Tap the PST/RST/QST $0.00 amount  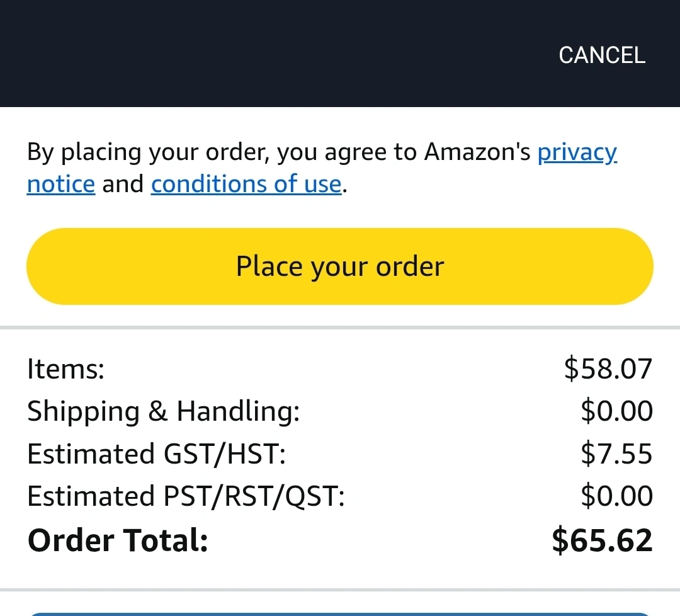coord(616,496)
